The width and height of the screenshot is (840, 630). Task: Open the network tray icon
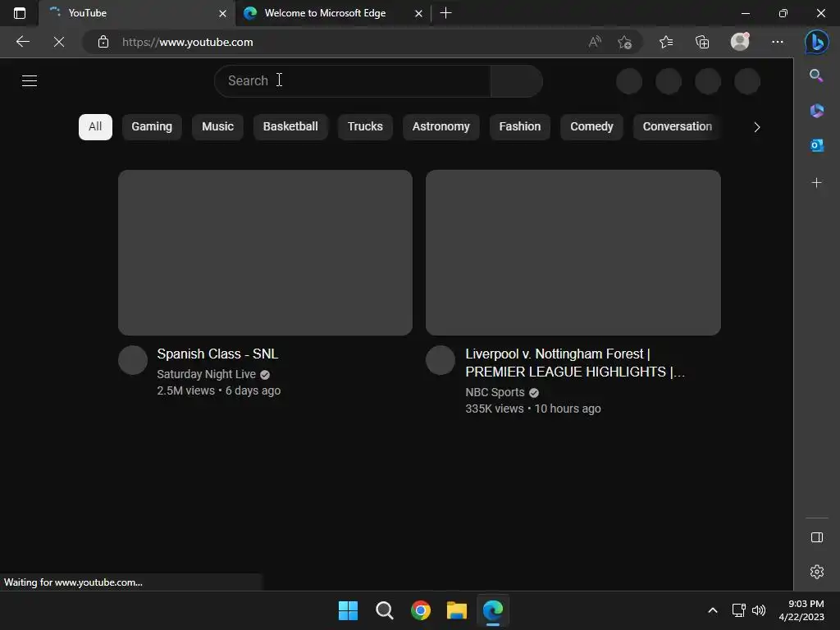(739, 610)
